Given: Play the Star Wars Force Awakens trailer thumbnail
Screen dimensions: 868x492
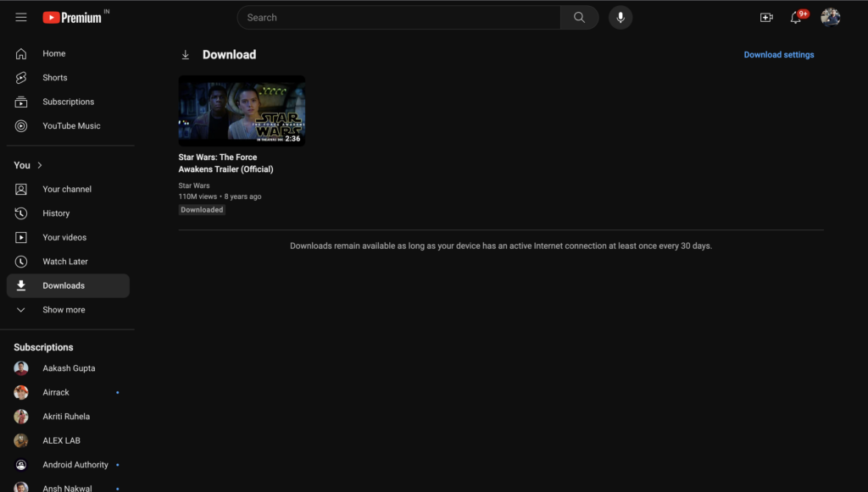Looking at the screenshot, I should [241, 110].
